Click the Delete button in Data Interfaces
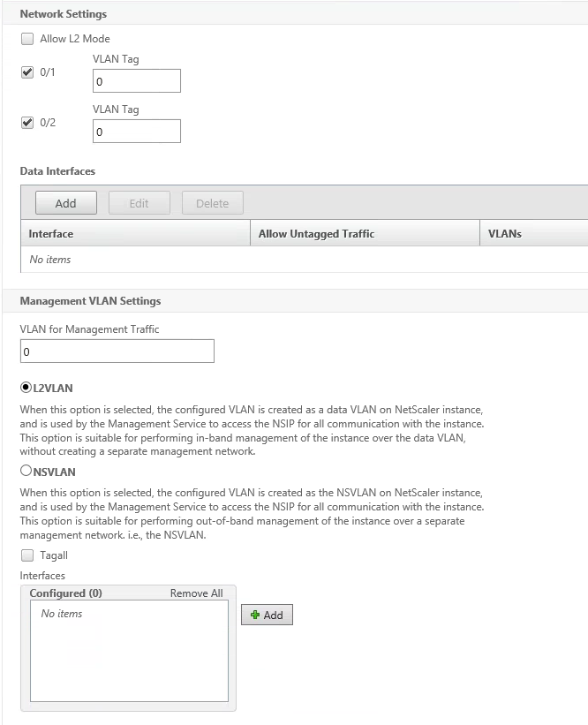Image resolution: width=588 pixels, height=725 pixels. pyautogui.click(x=212, y=203)
